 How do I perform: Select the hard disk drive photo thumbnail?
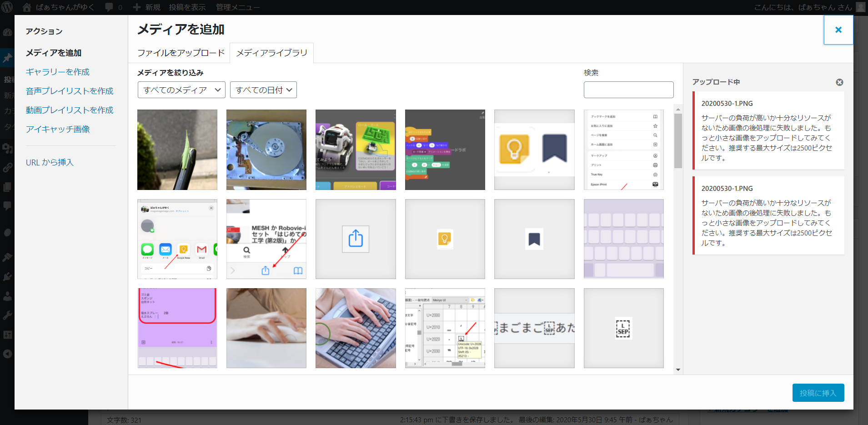266,150
